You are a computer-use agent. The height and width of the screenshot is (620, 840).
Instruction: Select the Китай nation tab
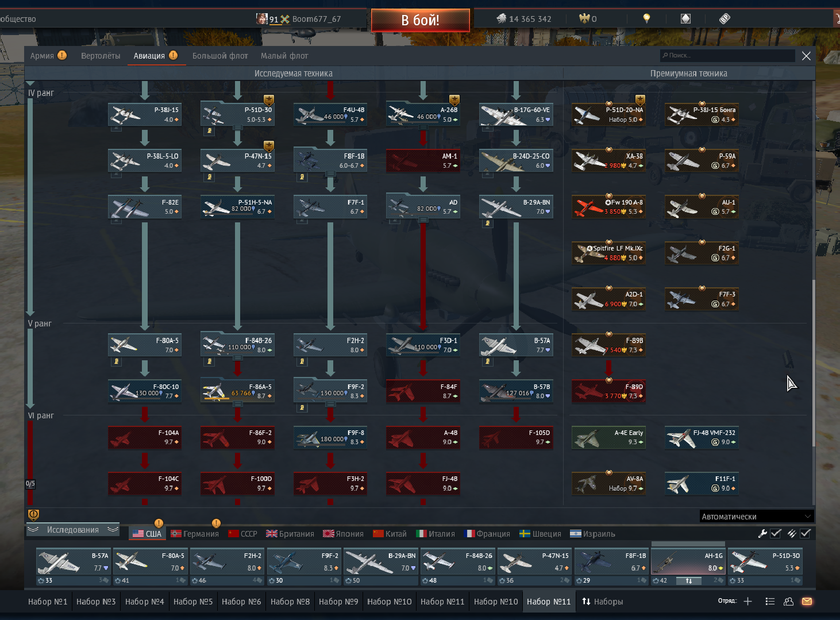click(390, 533)
